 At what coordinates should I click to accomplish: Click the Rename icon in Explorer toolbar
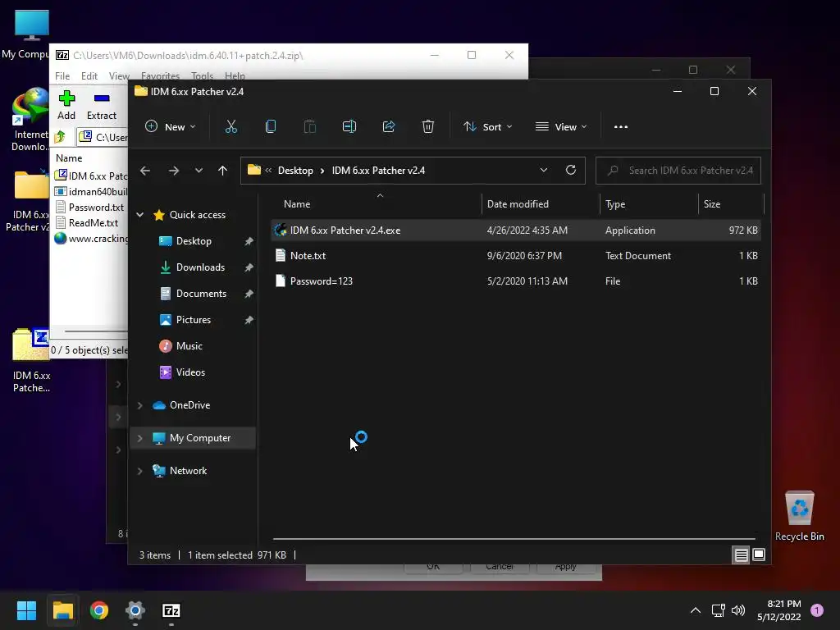349,126
